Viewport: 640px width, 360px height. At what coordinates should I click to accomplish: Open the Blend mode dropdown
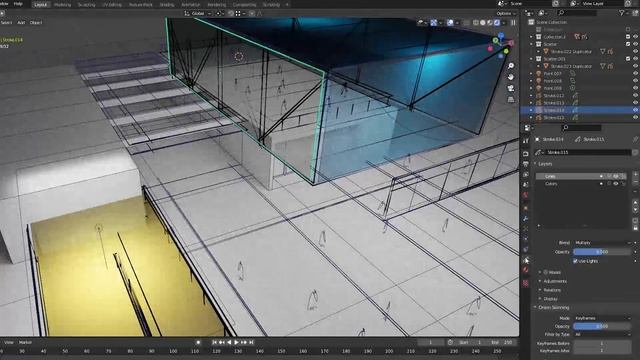[602, 243]
